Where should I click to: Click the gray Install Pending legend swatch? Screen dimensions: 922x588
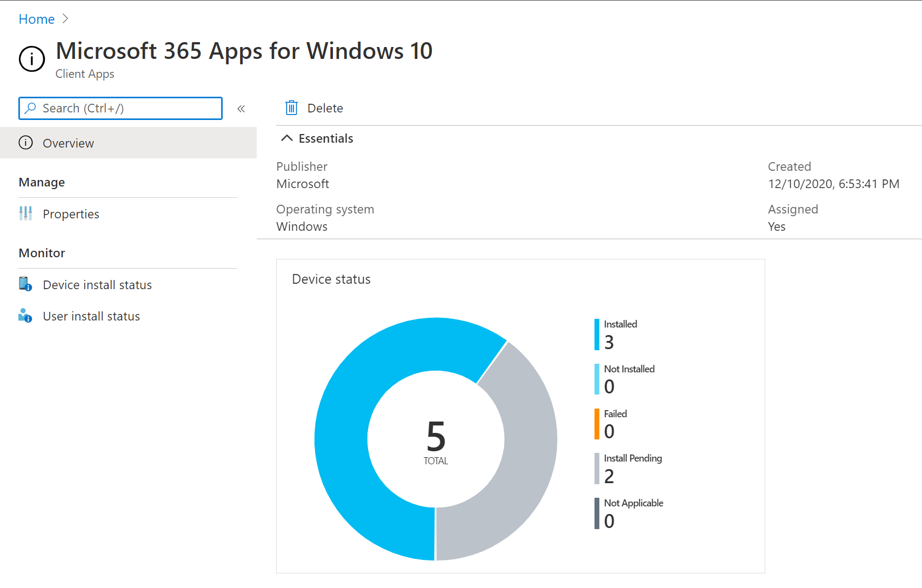(x=597, y=469)
